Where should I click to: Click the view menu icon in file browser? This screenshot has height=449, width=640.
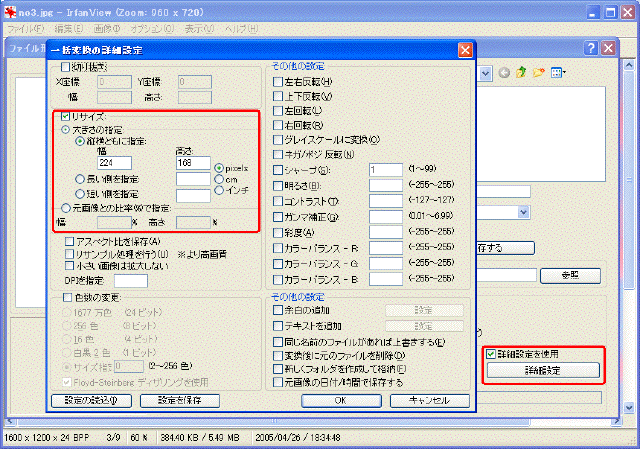click(x=556, y=73)
